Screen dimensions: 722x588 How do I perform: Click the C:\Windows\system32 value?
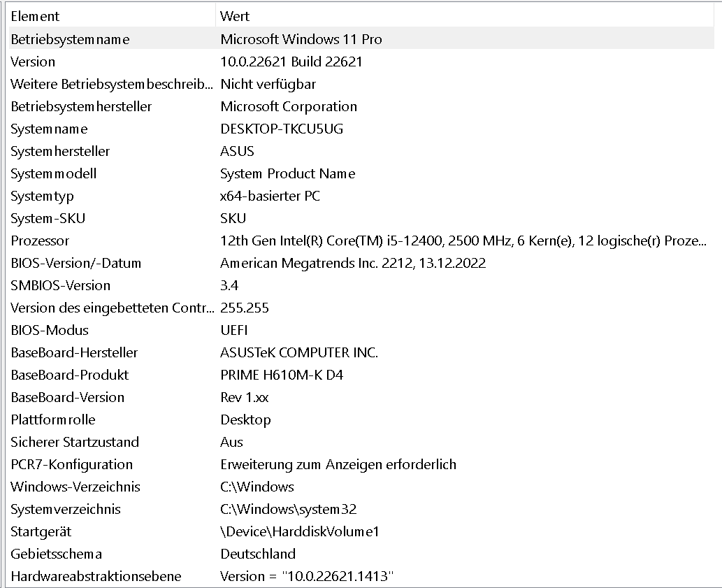pyautogui.click(x=288, y=509)
